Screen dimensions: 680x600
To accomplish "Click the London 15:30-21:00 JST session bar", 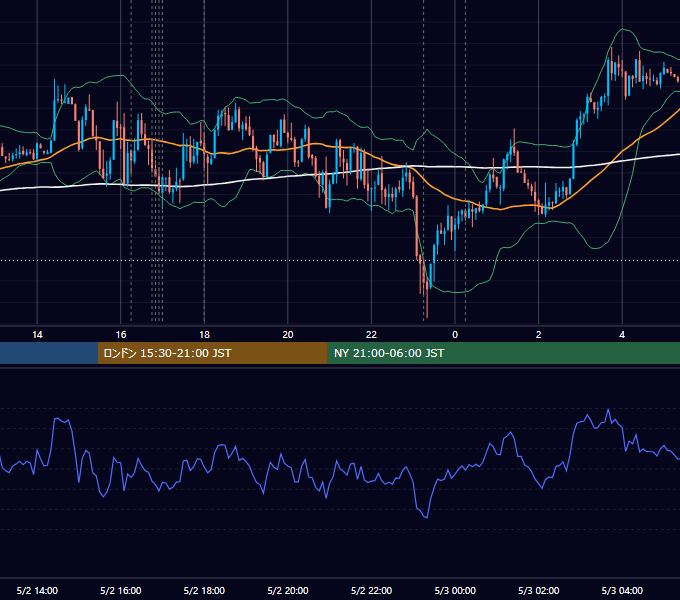I will (x=212, y=353).
